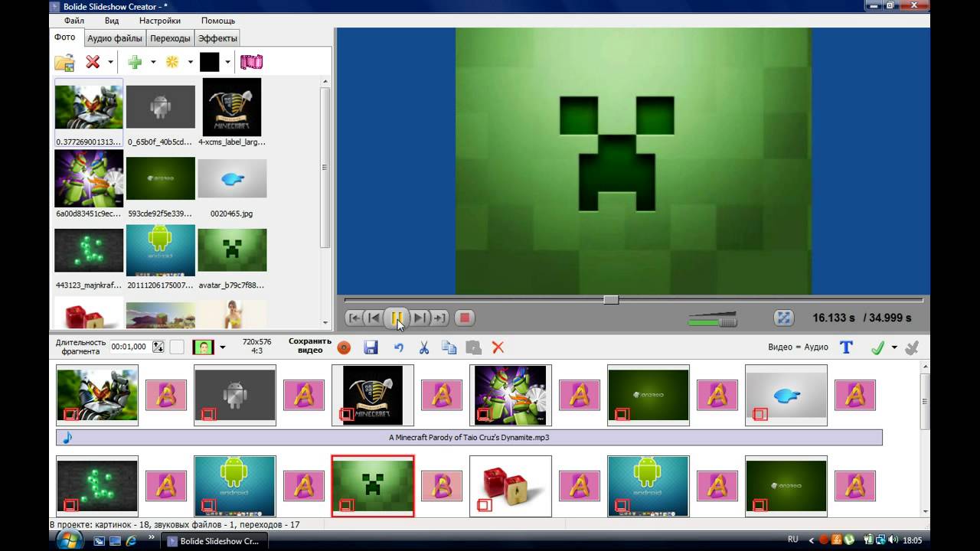The image size is (980, 551).
Task: Pick the black background color swatch
Action: pos(209,62)
